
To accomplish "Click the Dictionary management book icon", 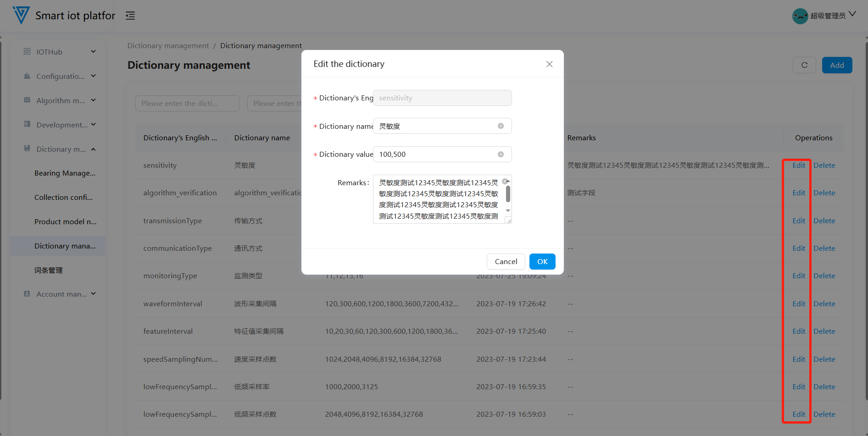I will (27, 149).
